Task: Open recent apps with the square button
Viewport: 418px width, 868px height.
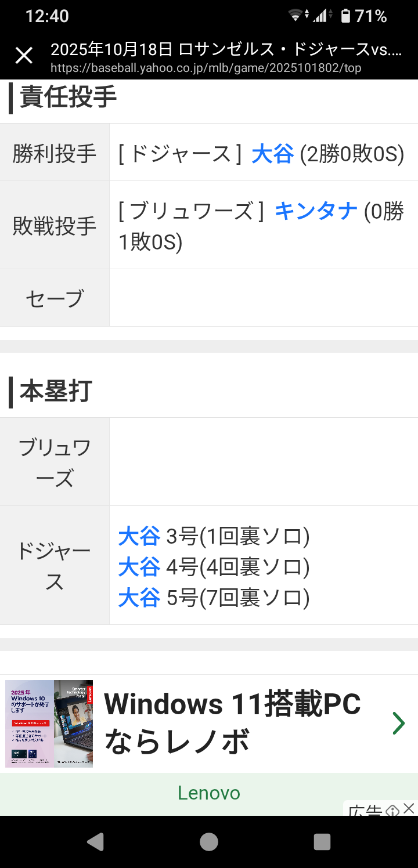Action: pos(322,841)
